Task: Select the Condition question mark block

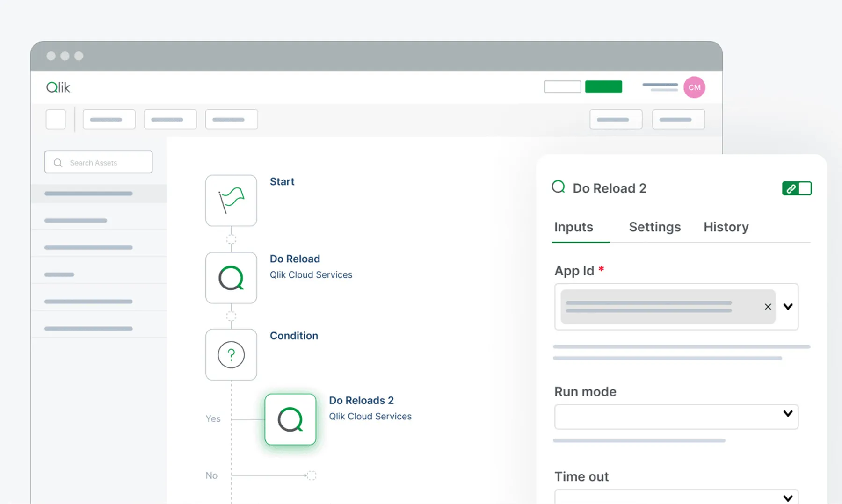Action: pyautogui.click(x=231, y=355)
